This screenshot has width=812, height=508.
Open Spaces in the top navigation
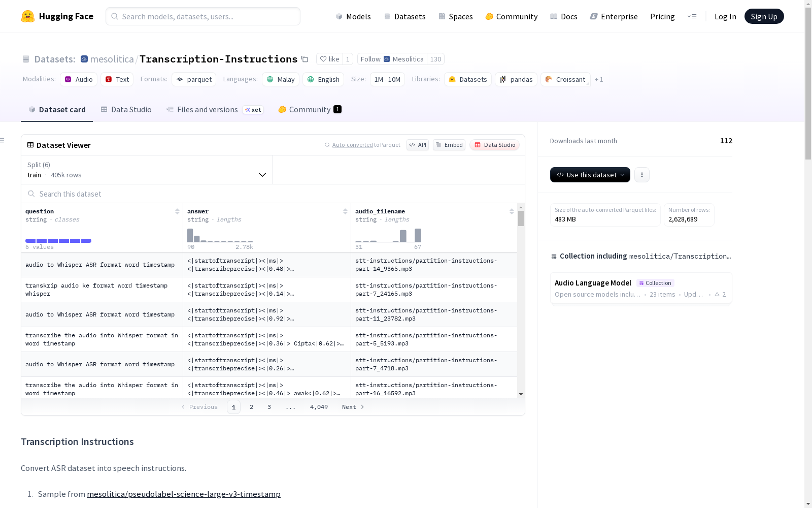[x=456, y=16]
